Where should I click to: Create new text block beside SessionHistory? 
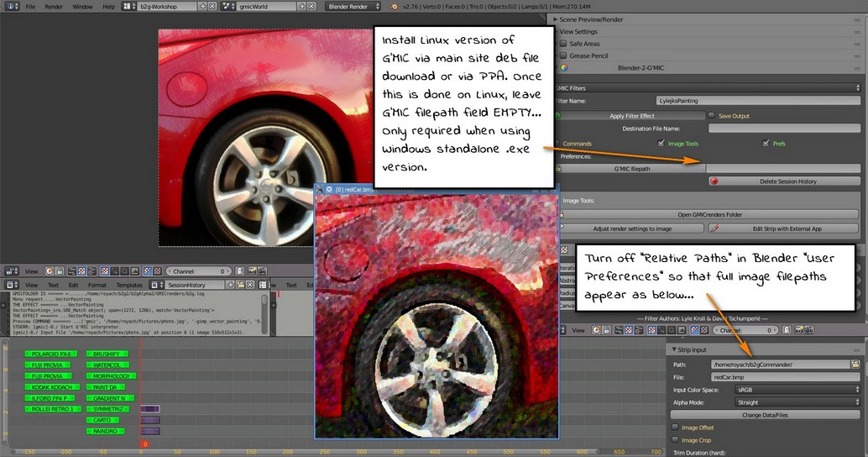coord(231,285)
